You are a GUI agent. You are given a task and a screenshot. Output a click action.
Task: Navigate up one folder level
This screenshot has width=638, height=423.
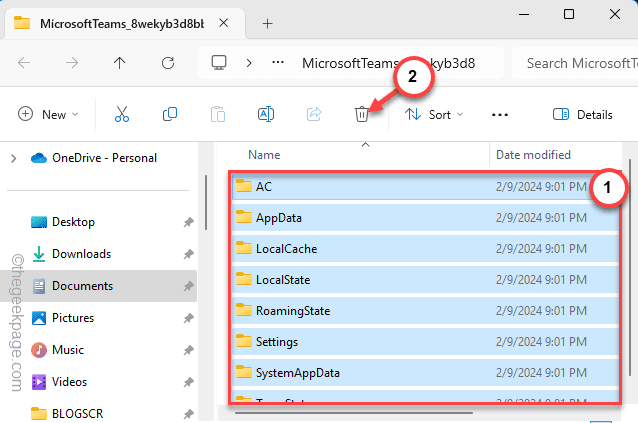point(120,63)
